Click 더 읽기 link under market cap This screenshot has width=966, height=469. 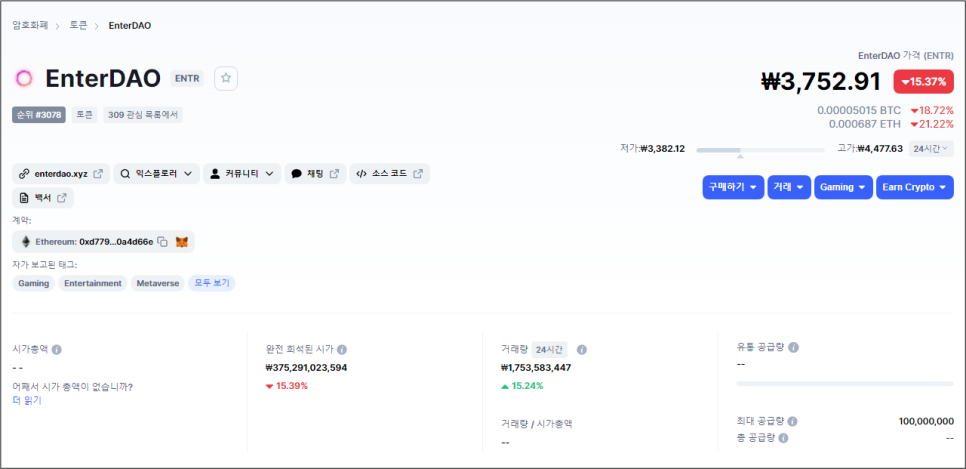[26, 400]
